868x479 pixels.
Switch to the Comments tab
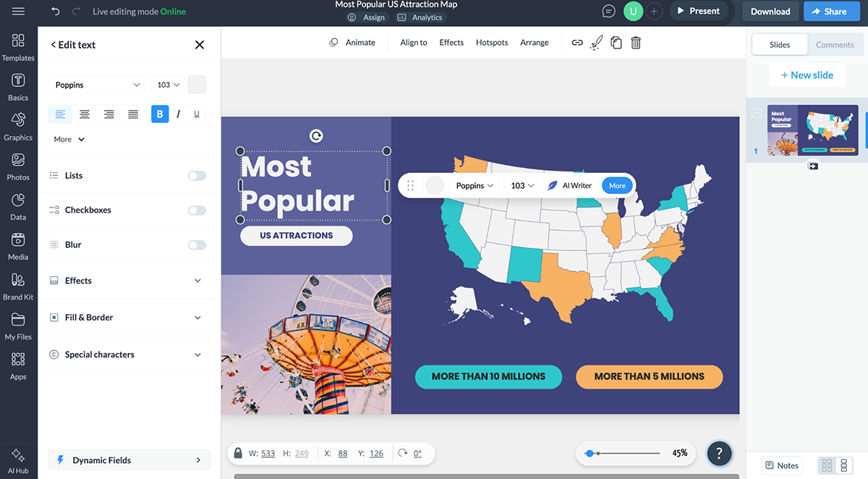tap(835, 45)
